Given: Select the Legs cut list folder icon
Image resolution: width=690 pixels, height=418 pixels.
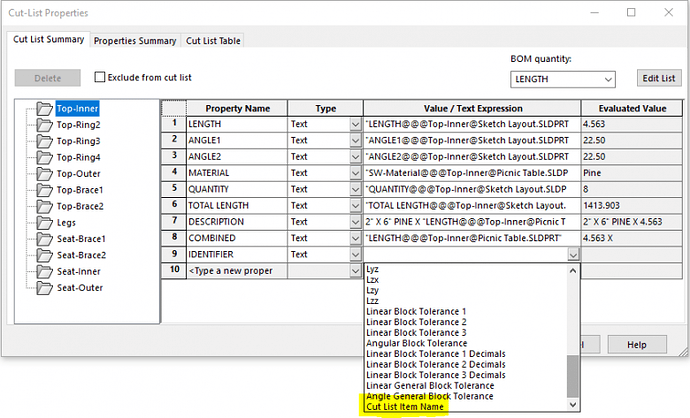Looking at the screenshot, I should pyautogui.click(x=44, y=223).
